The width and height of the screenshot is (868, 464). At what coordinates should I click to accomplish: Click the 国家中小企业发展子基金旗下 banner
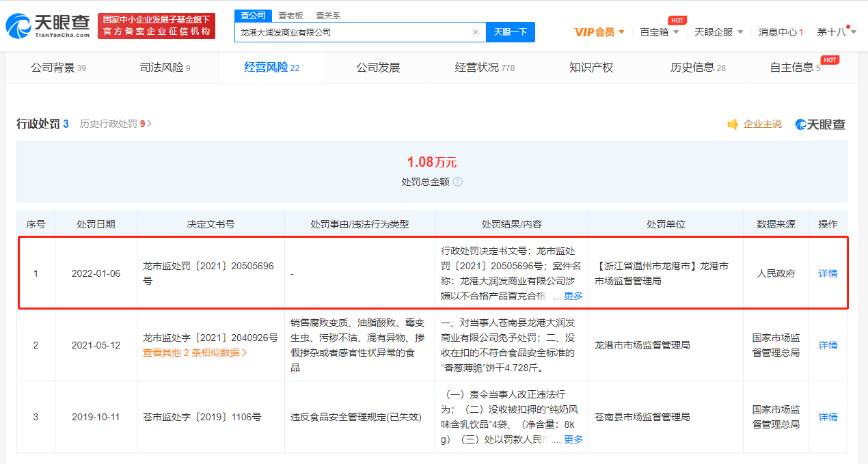(157, 26)
